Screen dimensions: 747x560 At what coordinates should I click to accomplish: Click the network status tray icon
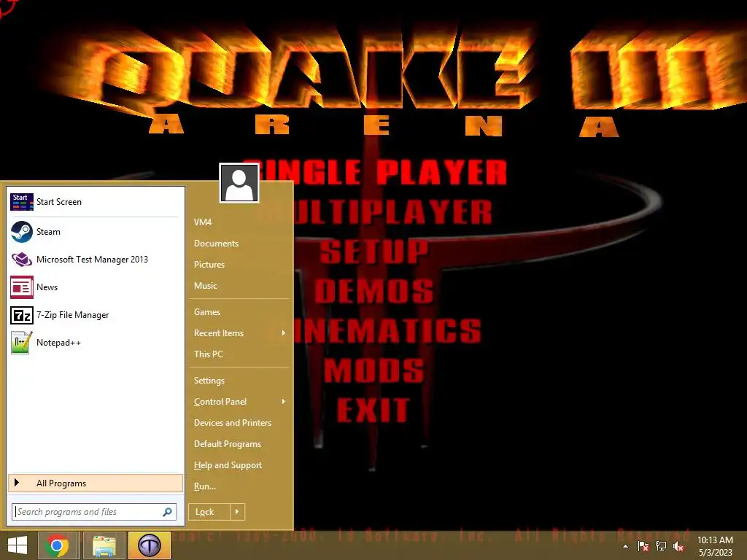point(661,546)
